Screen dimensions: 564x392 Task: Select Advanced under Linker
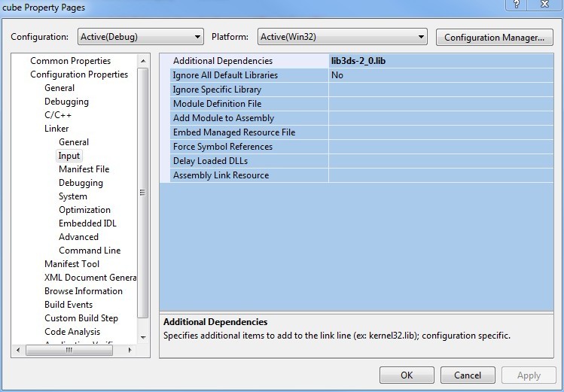tap(78, 237)
